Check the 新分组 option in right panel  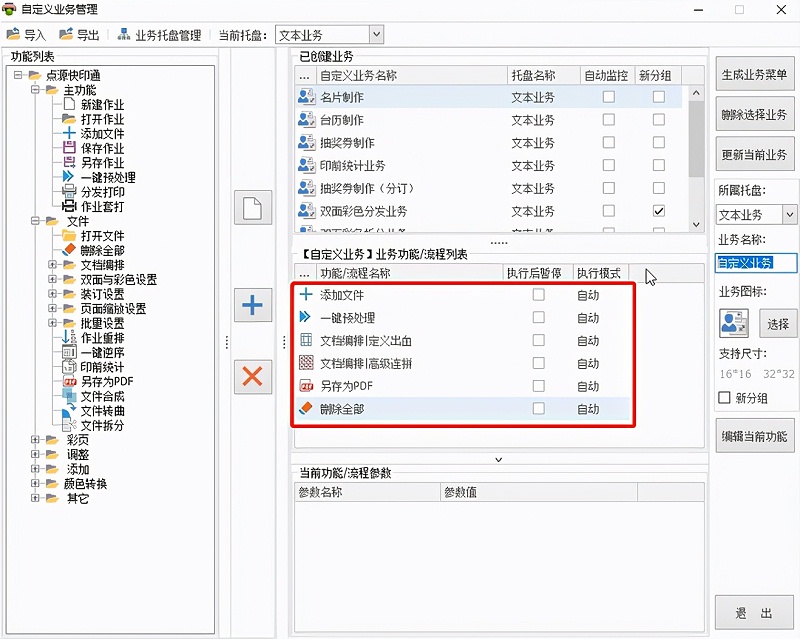724,398
